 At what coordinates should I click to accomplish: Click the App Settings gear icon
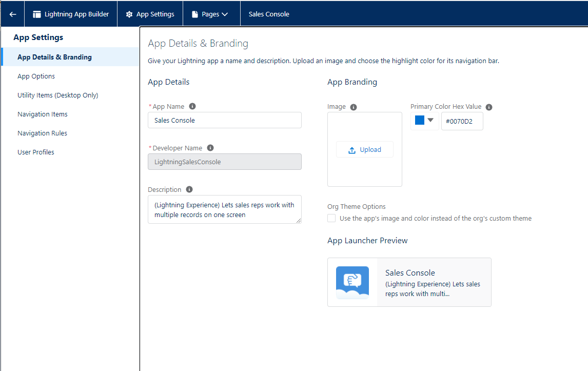(129, 14)
